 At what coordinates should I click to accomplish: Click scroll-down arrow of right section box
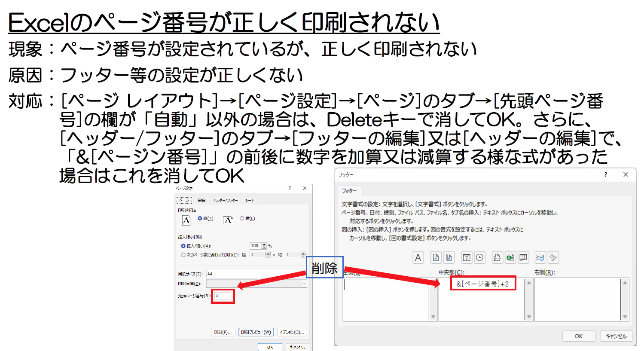625,317
